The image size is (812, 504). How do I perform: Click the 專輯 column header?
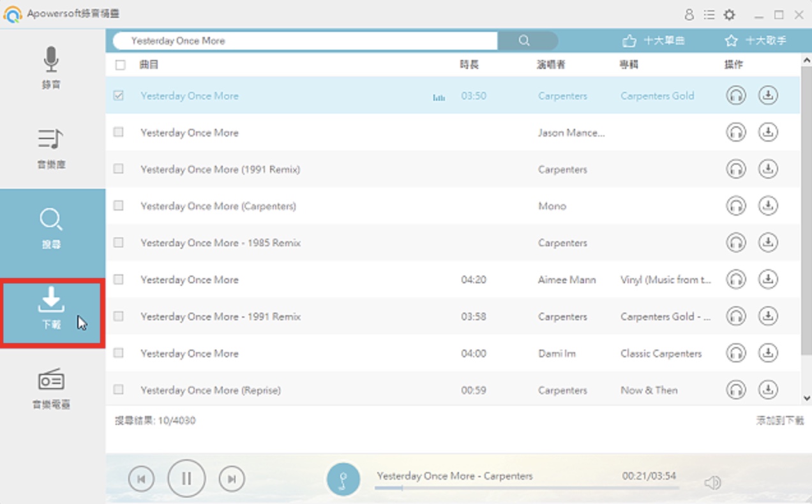pos(629,64)
